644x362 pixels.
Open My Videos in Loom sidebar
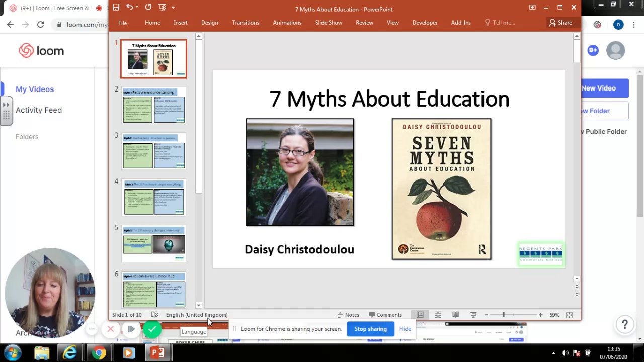[x=35, y=89]
